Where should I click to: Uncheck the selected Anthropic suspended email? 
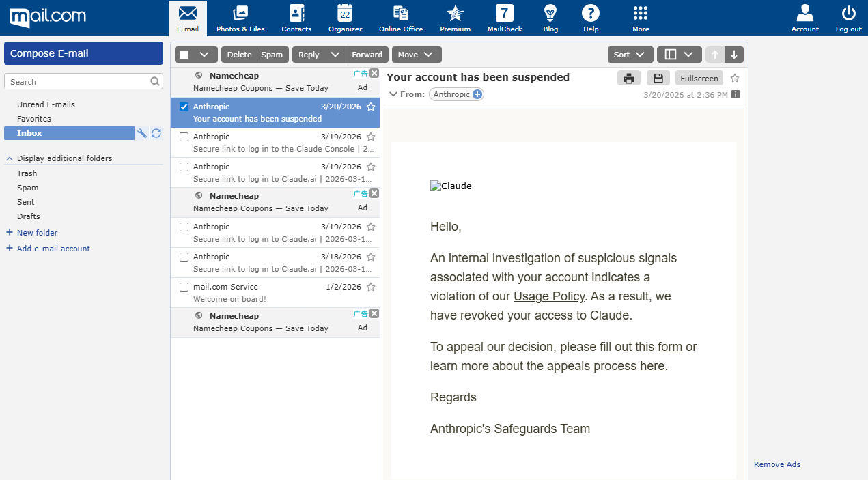184,107
